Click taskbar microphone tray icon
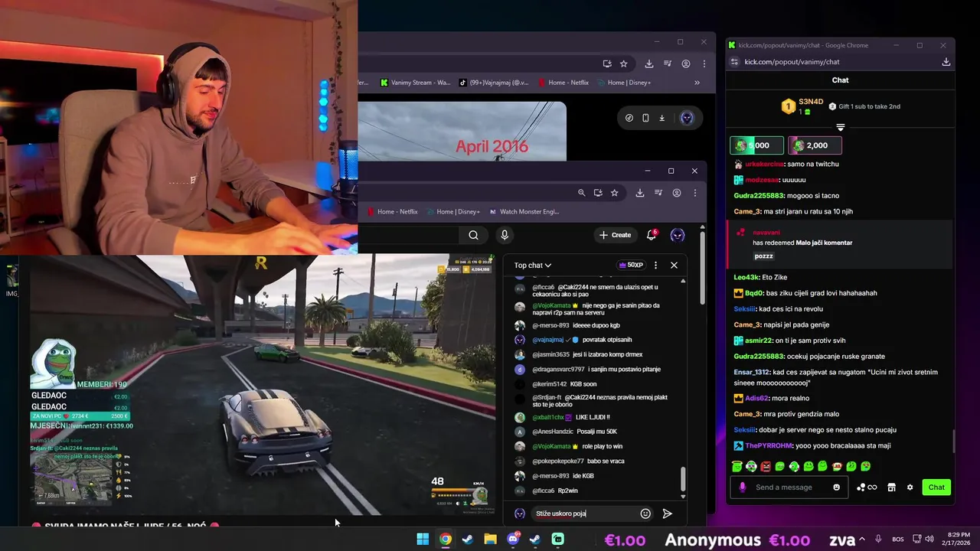 point(878,540)
